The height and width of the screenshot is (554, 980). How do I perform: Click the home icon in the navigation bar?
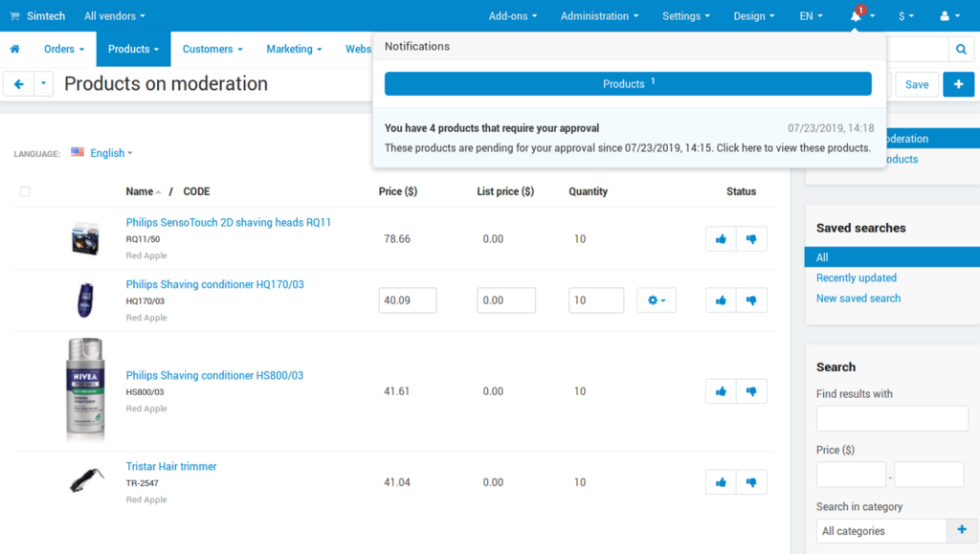(15, 49)
